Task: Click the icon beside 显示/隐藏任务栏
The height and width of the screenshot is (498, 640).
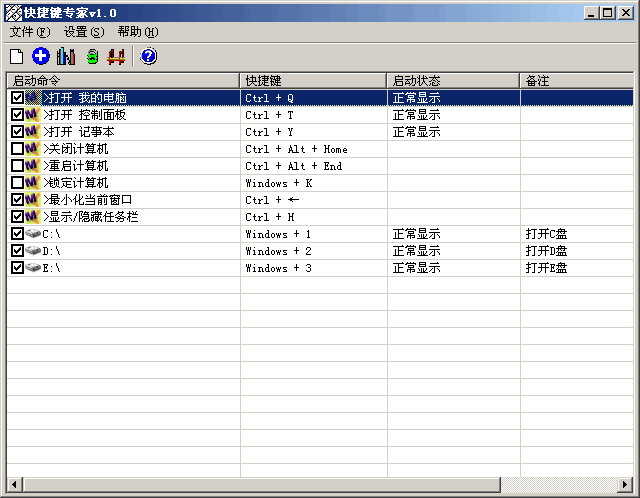Action: (x=33, y=217)
